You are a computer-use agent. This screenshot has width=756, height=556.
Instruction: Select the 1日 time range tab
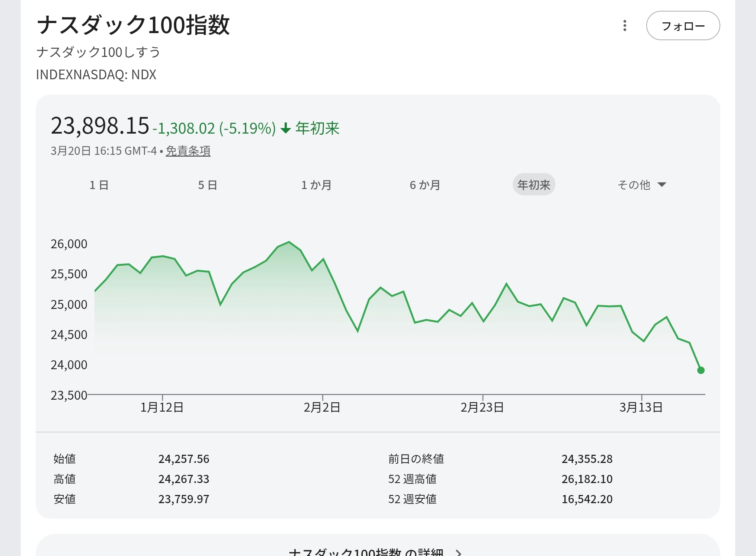click(99, 185)
